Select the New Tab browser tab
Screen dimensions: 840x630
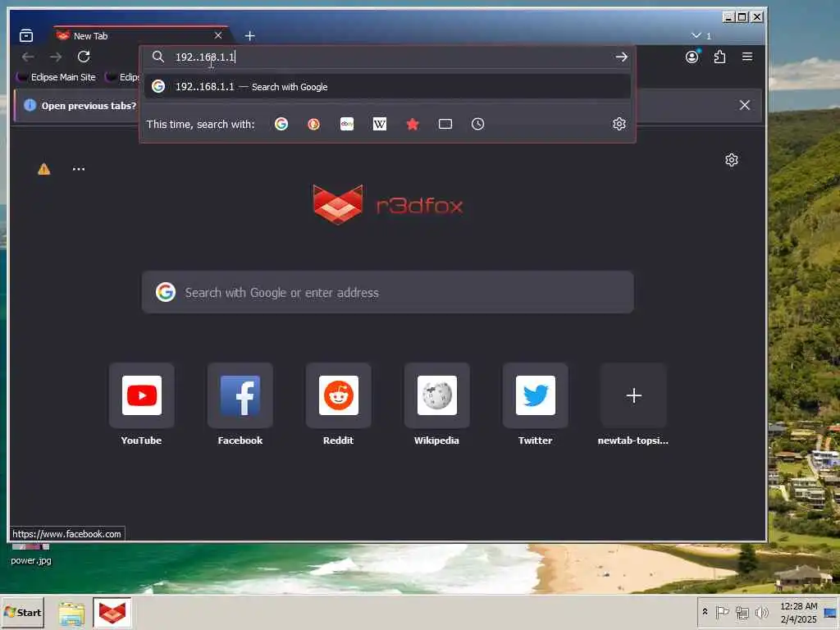pyautogui.click(x=141, y=35)
